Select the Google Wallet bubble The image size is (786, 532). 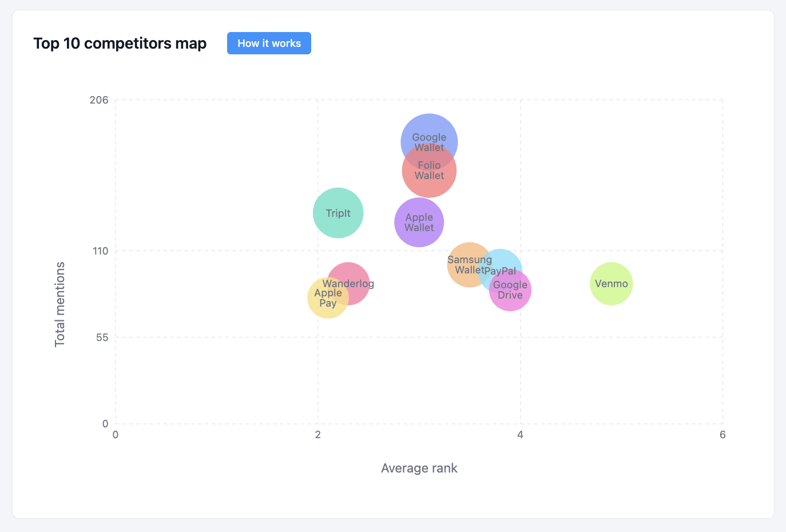[x=429, y=142]
